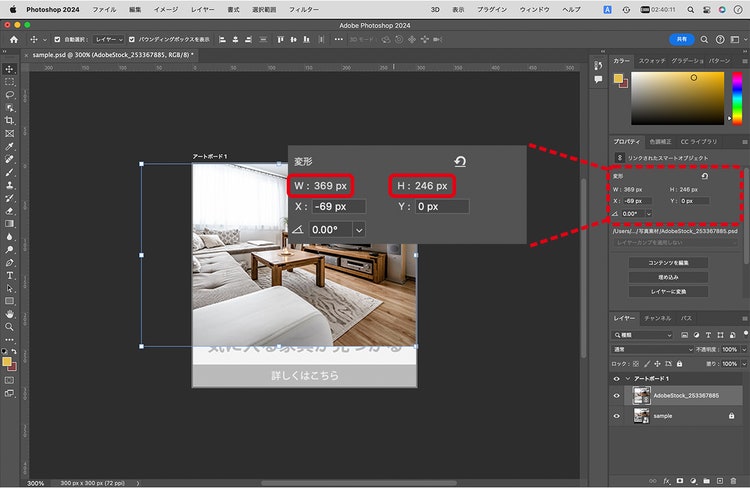
Task: Open the フィルター menu
Action: tap(304, 10)
